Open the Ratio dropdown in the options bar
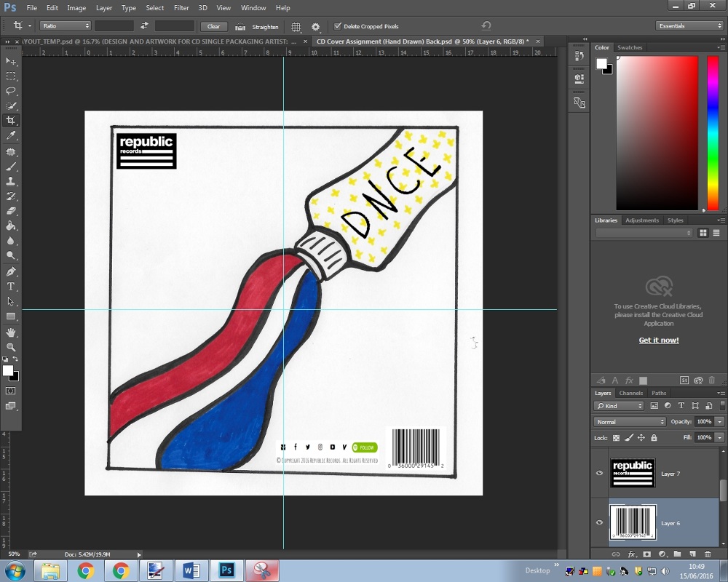Viewport: 728px width, 582px height. point(64,25)
